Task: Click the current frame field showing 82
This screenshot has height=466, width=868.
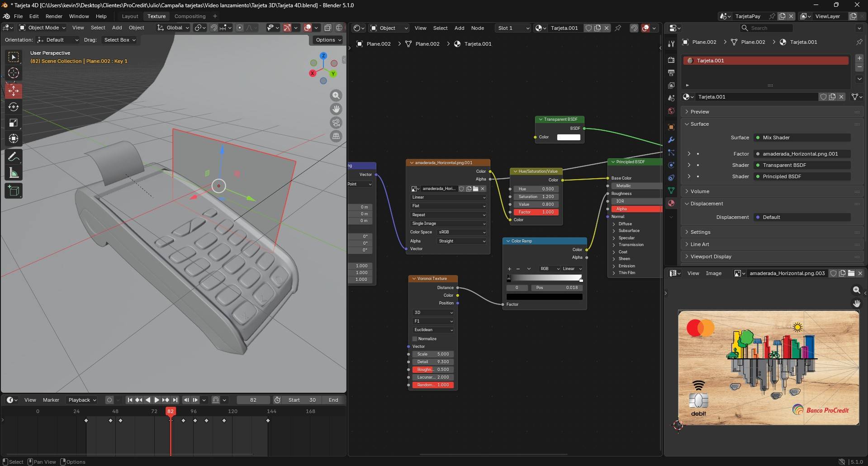Action: (253, 400)
